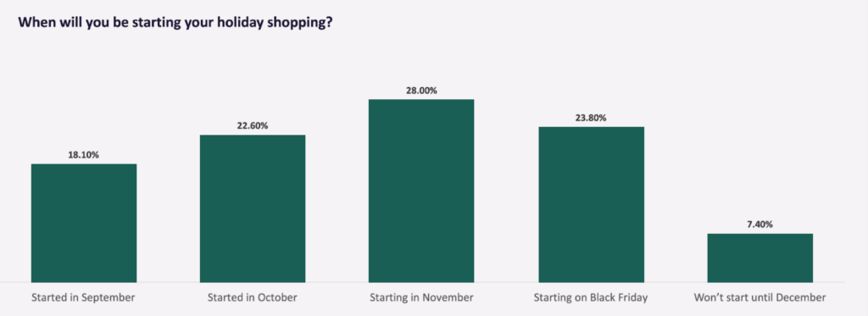Click the Starting on Black Friday bar
This screenshot has width=868, height=316.
591,205
